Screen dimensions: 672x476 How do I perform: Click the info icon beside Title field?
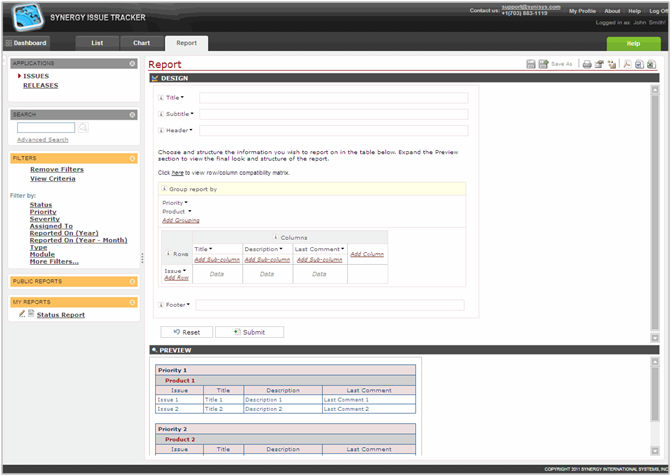(x=161, y=98)
